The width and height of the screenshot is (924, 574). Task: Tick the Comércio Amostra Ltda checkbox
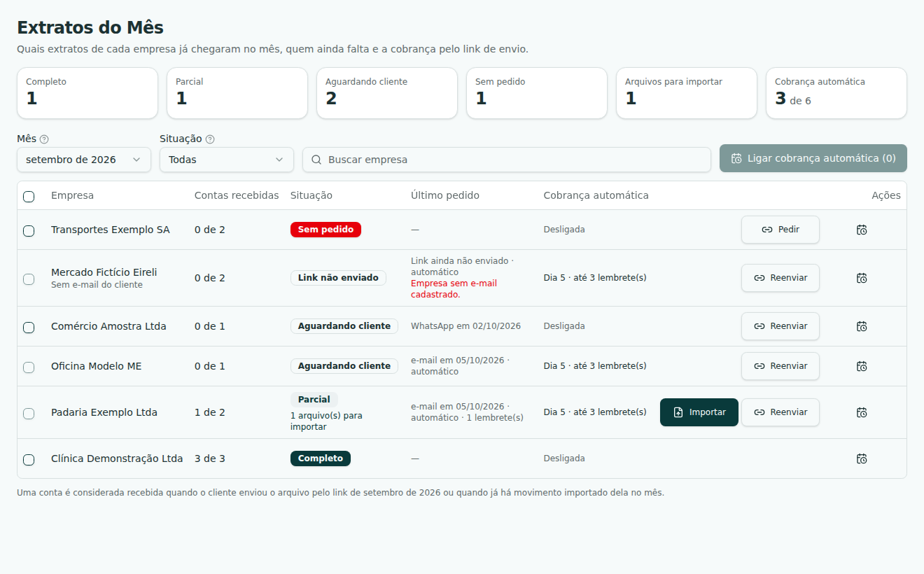[29, 327]
